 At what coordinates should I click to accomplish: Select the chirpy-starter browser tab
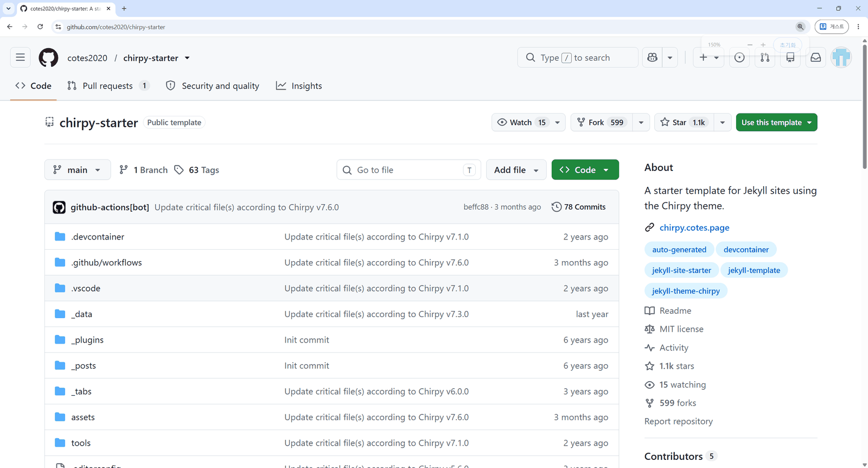coord(65,9)
